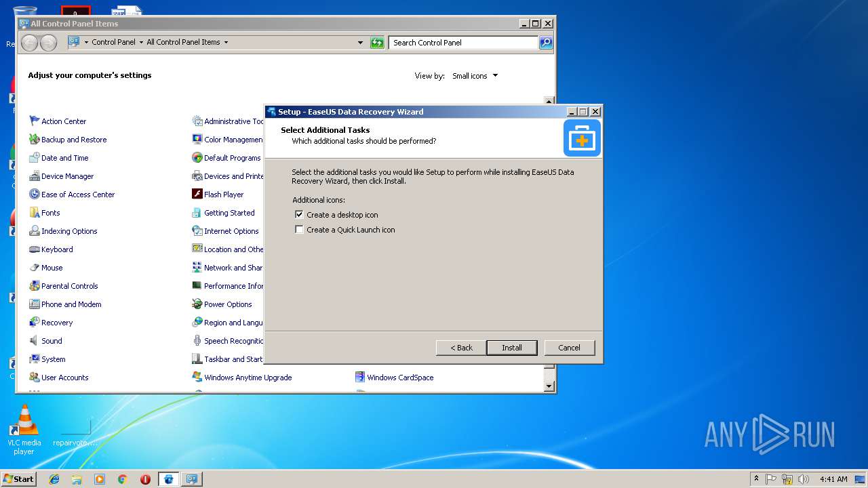Open Recovery in Control Panel

pyautogui.click(x=51, y=323)
